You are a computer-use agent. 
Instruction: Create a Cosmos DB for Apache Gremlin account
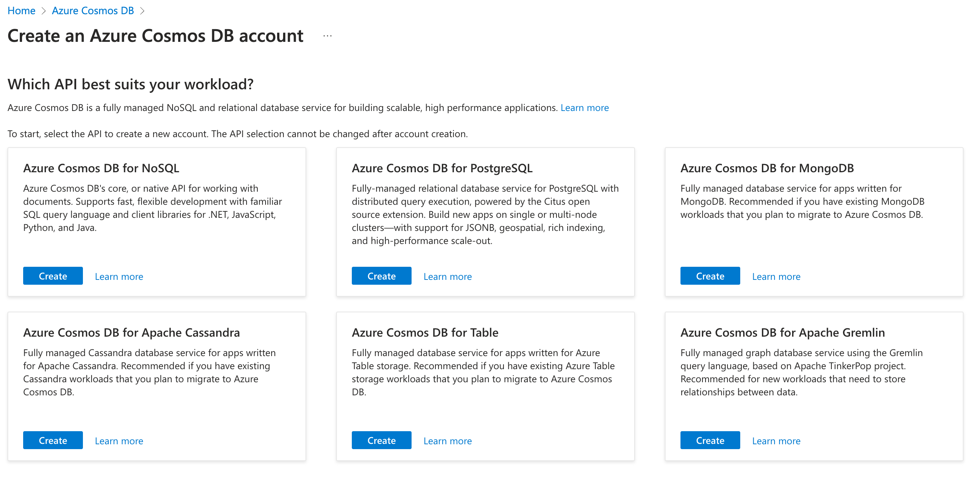(x=710, y=441)
